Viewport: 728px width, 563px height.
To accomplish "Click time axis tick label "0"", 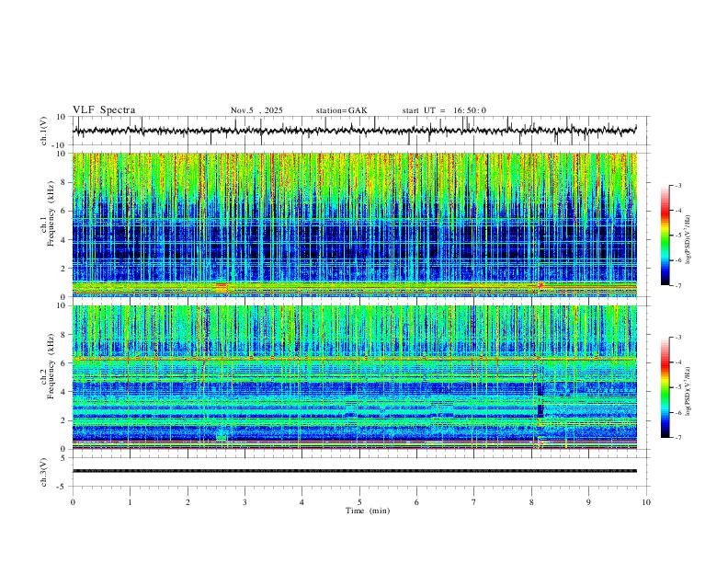I will coord(73,502).
